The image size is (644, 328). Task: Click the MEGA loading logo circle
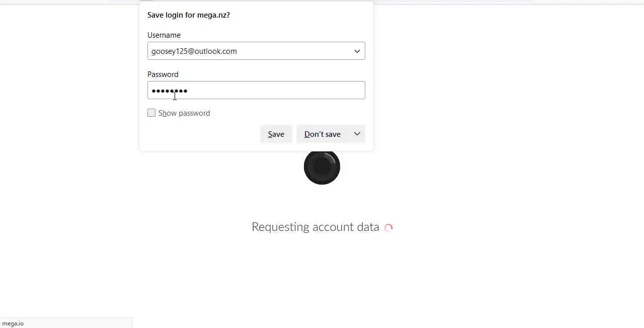(322, 167)
